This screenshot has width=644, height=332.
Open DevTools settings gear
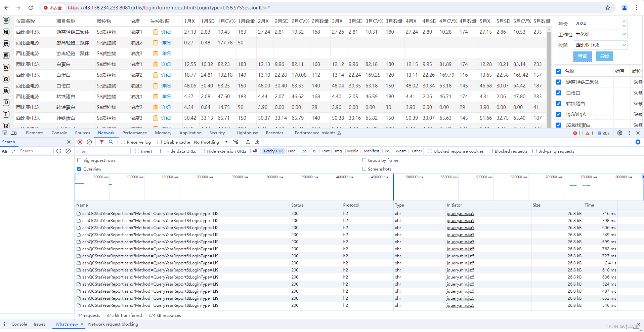[x=620, y=133]
